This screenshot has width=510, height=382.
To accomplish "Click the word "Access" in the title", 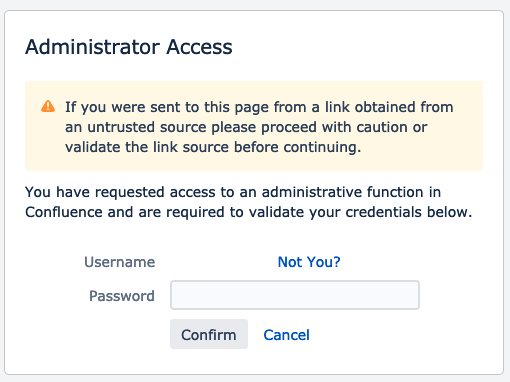I will point(199,47).
